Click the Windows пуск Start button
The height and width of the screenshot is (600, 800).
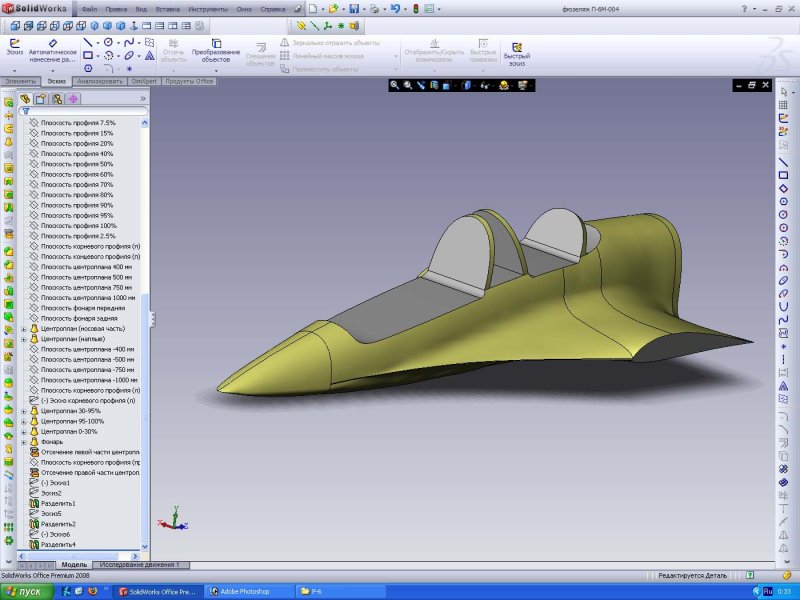coord(27,592)
